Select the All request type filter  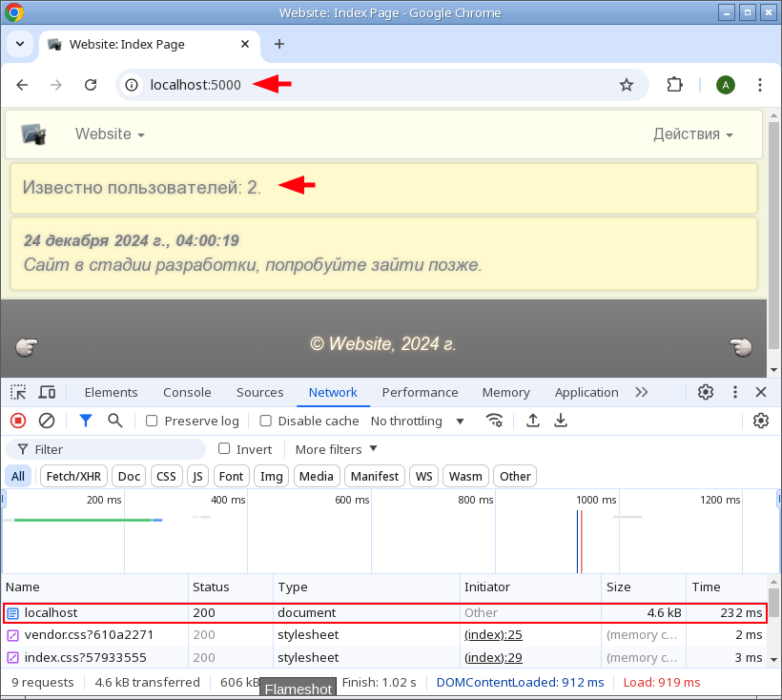tap(18, 476)
